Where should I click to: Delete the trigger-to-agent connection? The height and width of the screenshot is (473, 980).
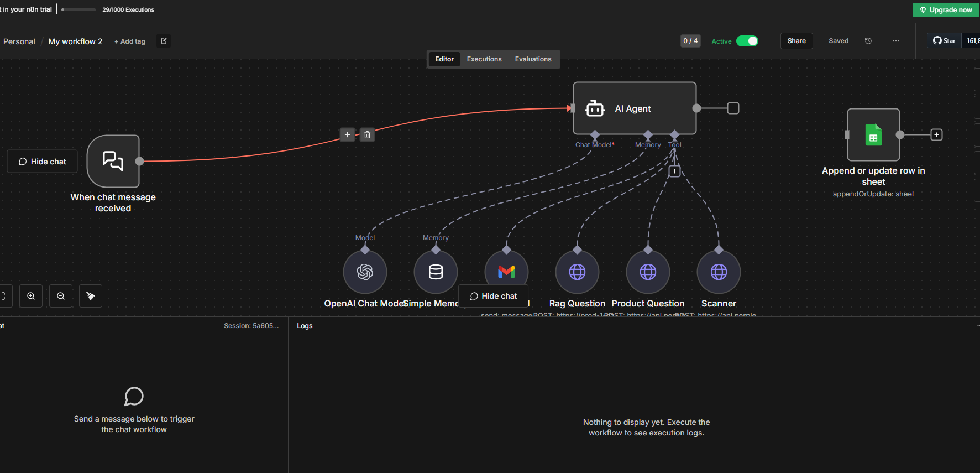(367, 134)
